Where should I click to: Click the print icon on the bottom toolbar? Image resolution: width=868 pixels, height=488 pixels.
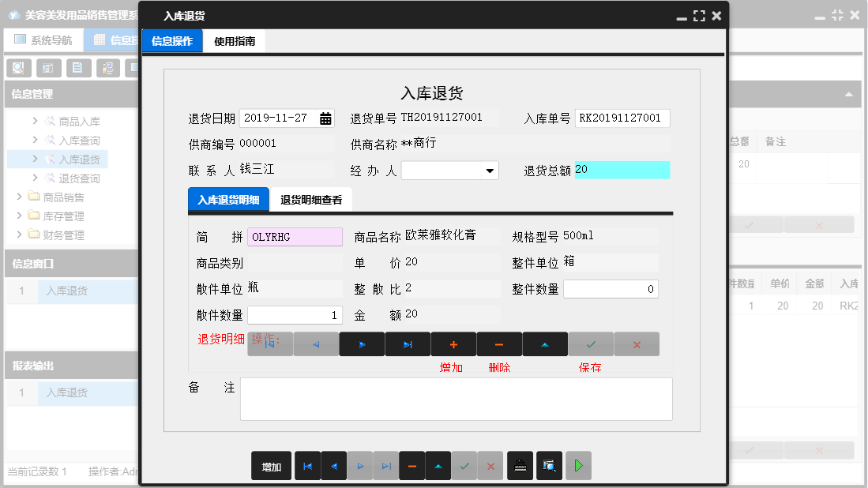pos(520,465)
